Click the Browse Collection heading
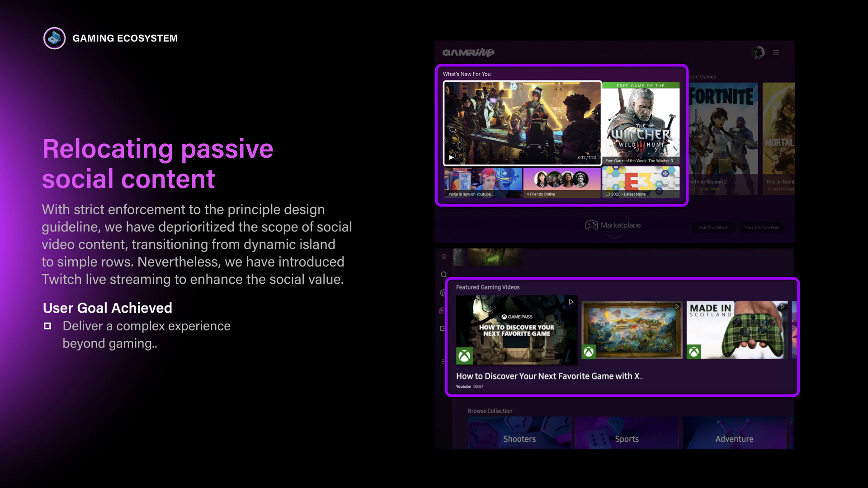 point(490,411)
